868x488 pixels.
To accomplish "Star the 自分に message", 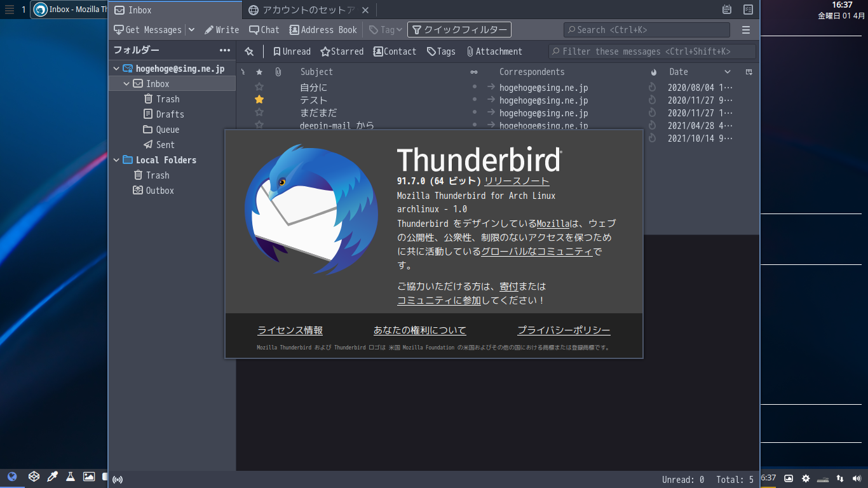I will 259,87.
